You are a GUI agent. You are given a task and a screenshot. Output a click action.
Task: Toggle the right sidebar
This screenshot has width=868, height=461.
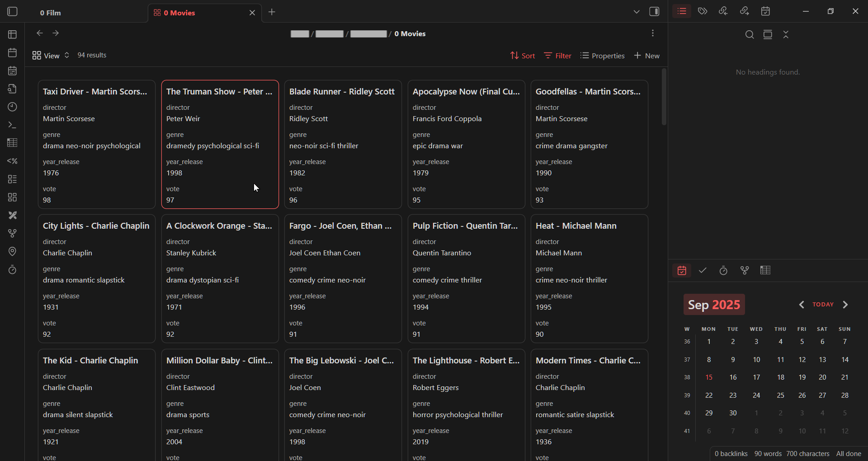(x=654, y=12)
